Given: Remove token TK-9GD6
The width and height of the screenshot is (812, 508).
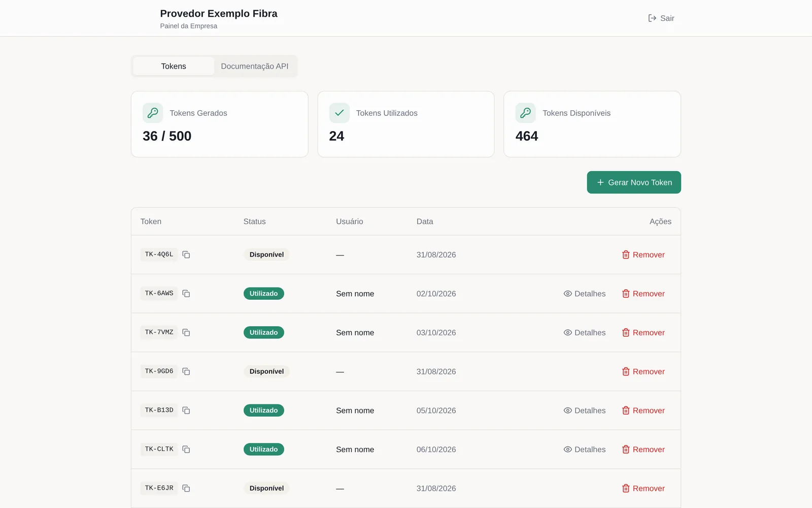Looking at the screenshot, I should 644,371.
